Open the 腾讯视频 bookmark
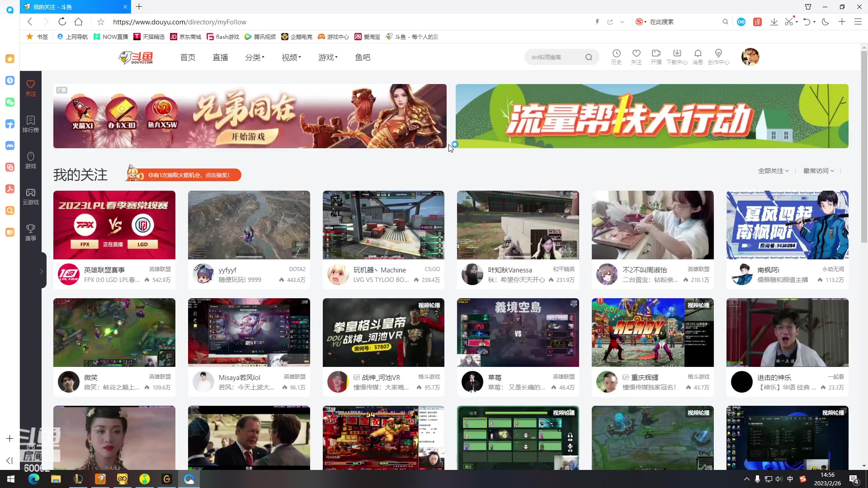 pos(260,37)
